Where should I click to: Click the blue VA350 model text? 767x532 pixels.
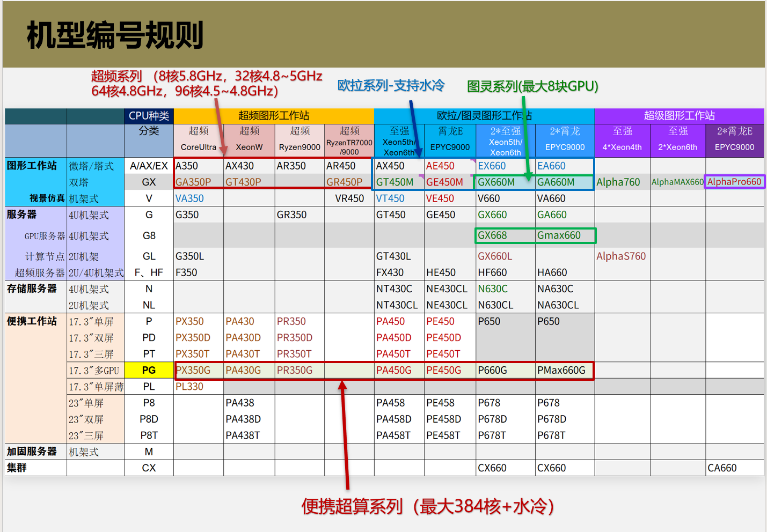pos(189,198)
